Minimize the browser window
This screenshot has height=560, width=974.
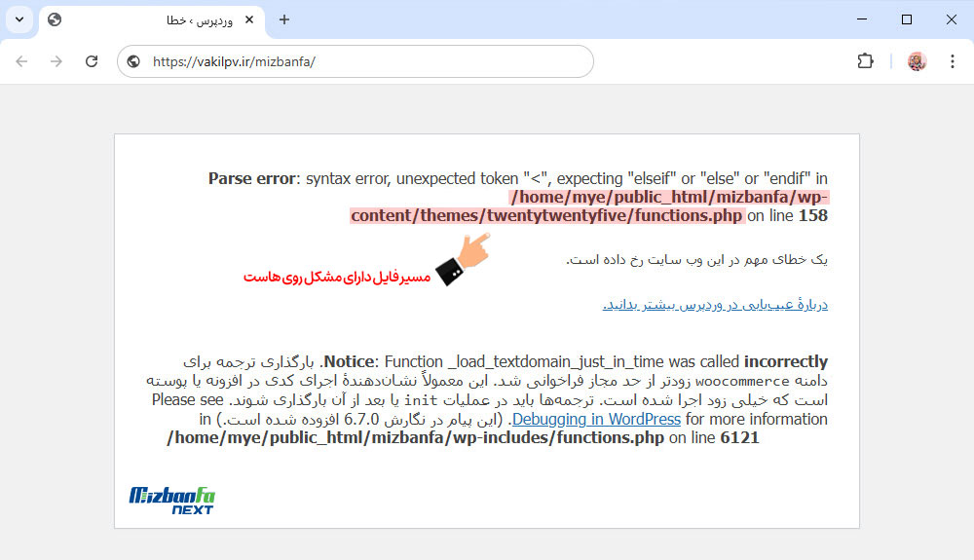coord(862,19)
